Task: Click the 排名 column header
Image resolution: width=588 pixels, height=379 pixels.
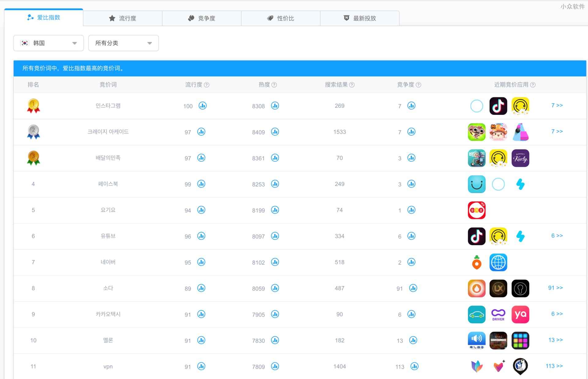Action: click(33, 85)
